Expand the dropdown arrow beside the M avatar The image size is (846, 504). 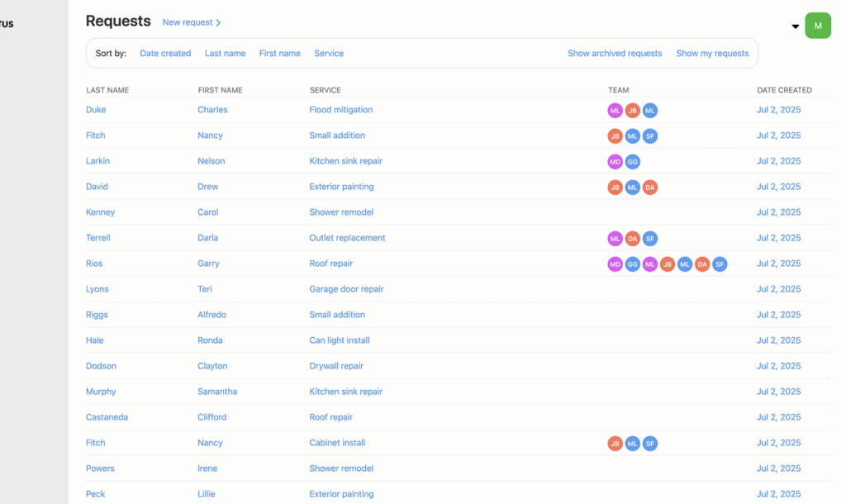pos(796,26)
